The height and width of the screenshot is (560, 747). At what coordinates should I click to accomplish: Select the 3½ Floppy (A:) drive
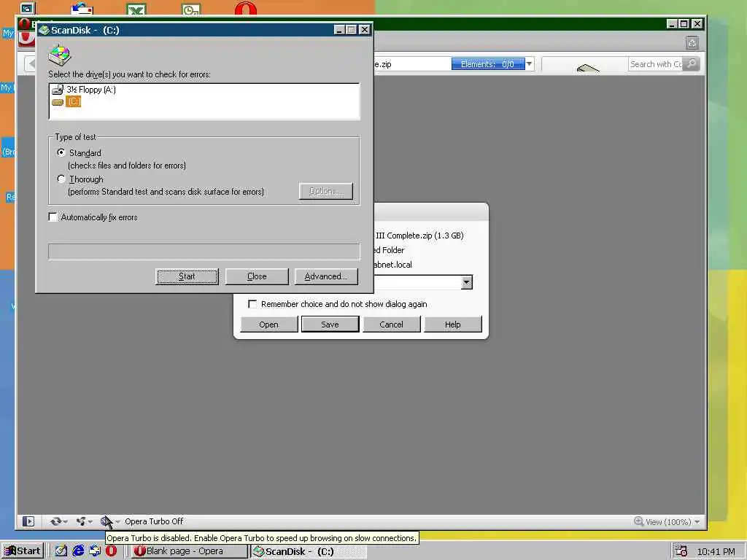84,90
